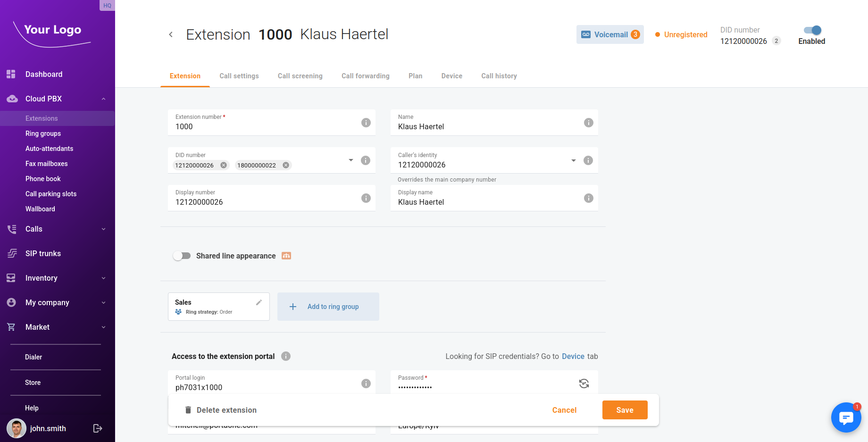Show info for Access to extension portal
The height and width of the screenshot is (442, 868).
(x=286, y=356)
